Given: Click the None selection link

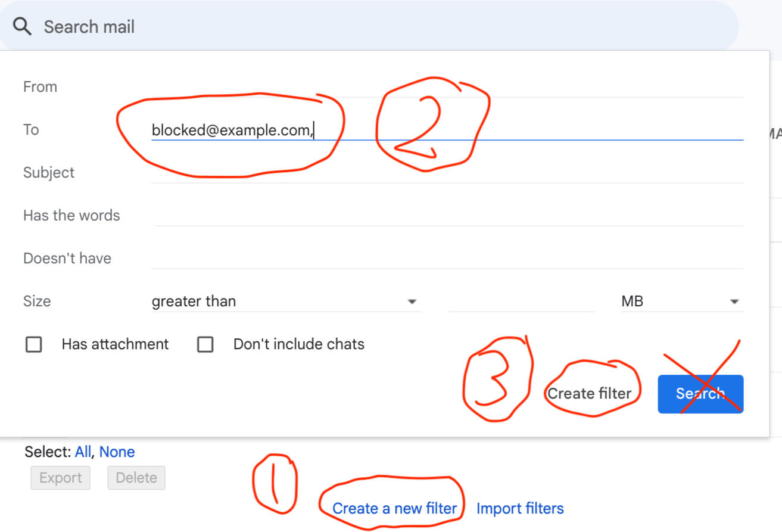Looking at the screenshot, I should coord(117,452).
